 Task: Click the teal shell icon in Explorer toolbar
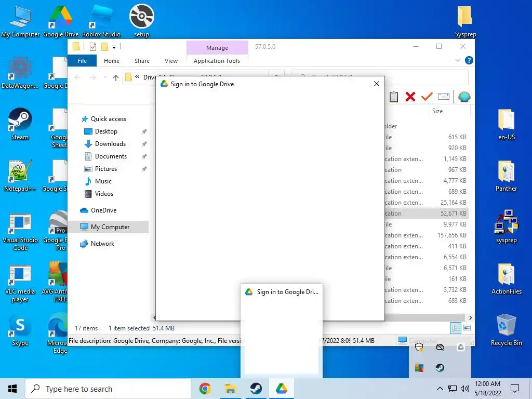point(464,97)
